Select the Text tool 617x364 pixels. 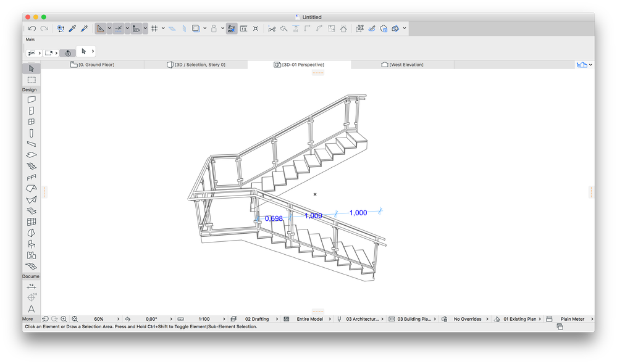(31, 309)
